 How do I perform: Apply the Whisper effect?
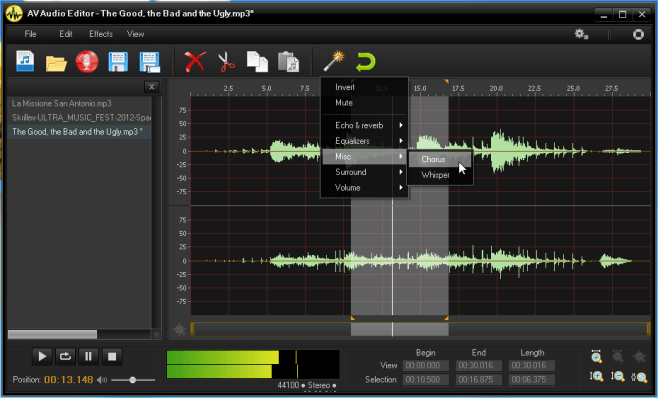[440, 175]
